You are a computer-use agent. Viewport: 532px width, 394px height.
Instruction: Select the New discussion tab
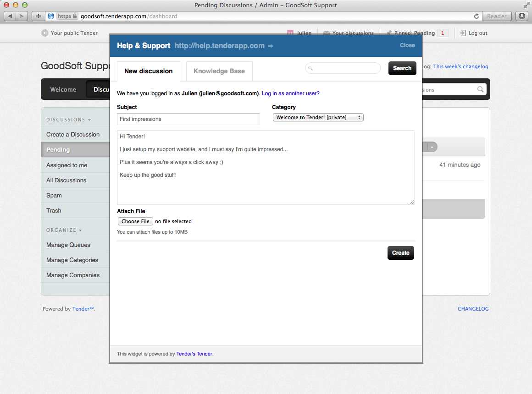point(148,71)
